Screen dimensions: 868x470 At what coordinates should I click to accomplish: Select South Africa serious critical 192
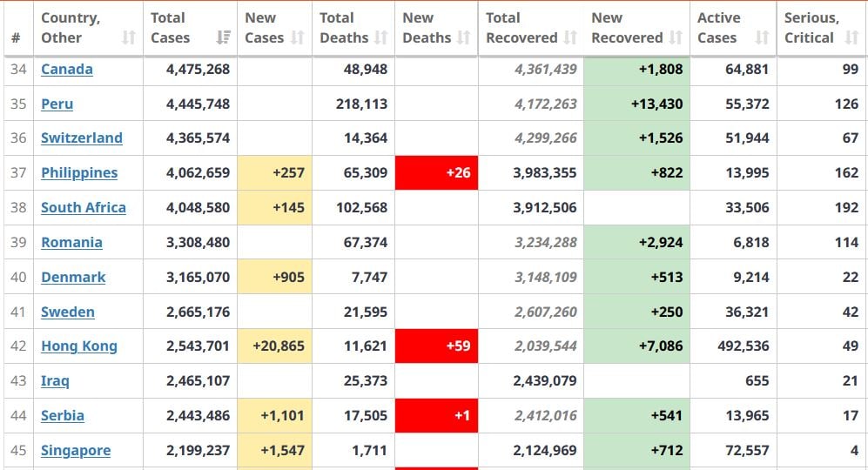click(846, 208)
